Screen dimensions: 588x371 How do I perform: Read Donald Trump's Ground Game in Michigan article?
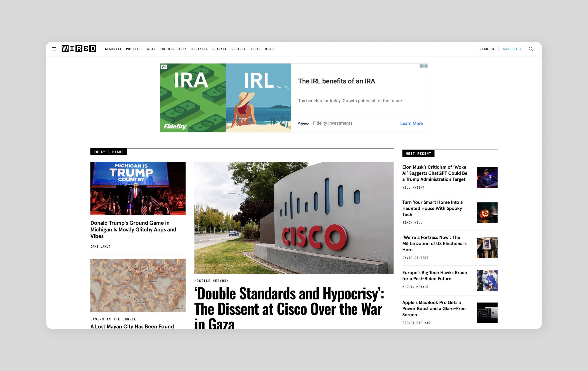(133, 229)
